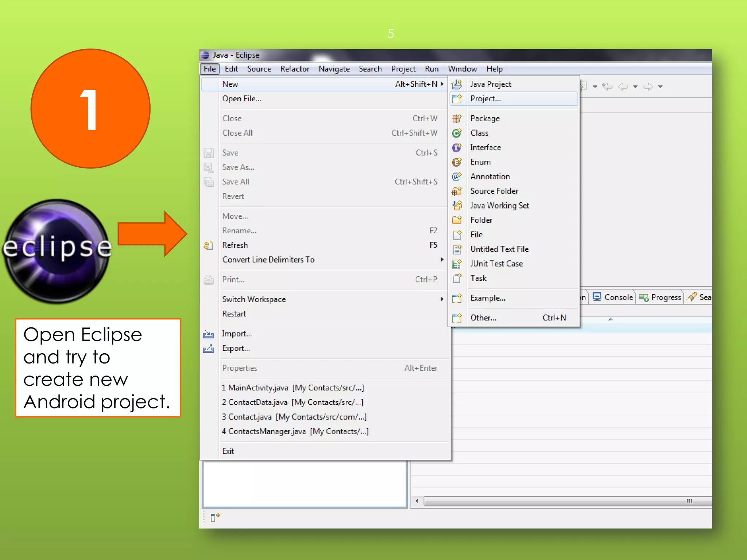747x560 pixels.
Task: Switch to the Progress tab
Action: 660,297
